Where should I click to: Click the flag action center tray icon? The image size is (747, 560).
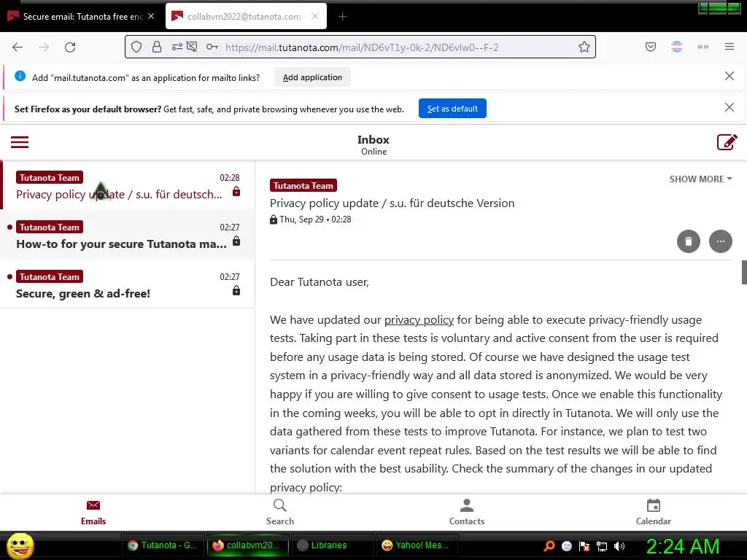pyautogui.click(x=584, y=545)
